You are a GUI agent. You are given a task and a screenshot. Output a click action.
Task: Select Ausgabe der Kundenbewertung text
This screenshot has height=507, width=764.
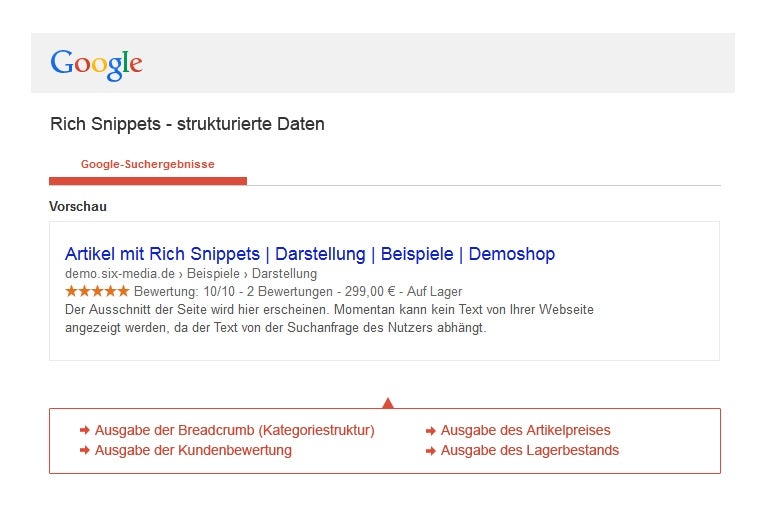point(193,450)
